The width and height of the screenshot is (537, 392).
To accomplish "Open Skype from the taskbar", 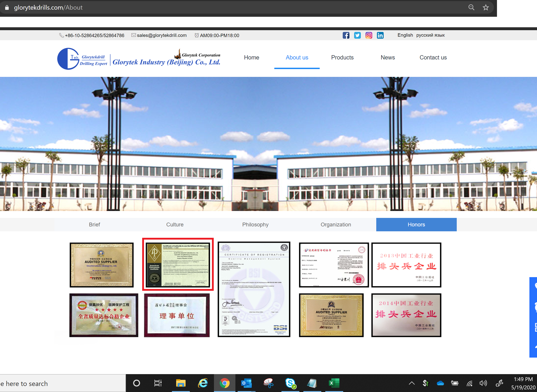I will click(290, 383).
